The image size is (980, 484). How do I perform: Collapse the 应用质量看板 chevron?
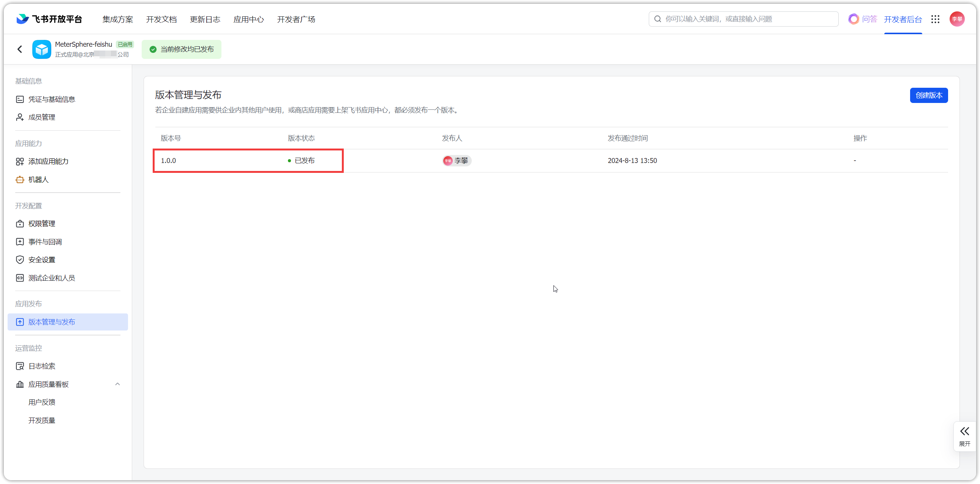click(117, 384)
